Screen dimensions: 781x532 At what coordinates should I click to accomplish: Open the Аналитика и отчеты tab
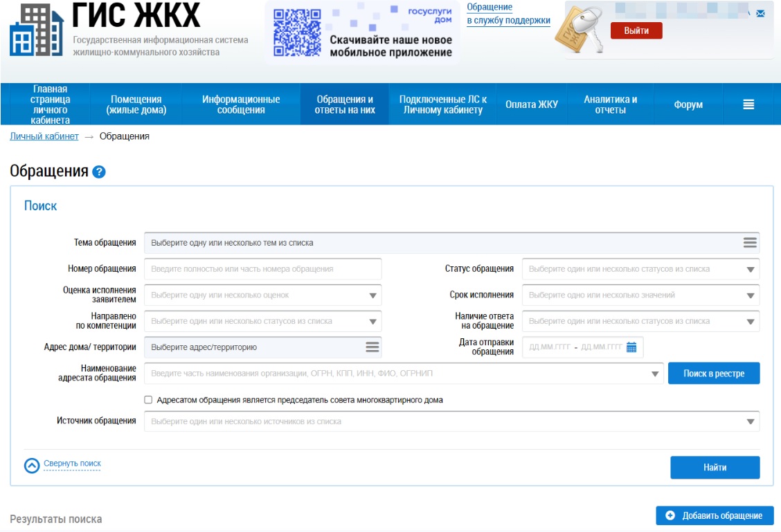click(610, 104)
